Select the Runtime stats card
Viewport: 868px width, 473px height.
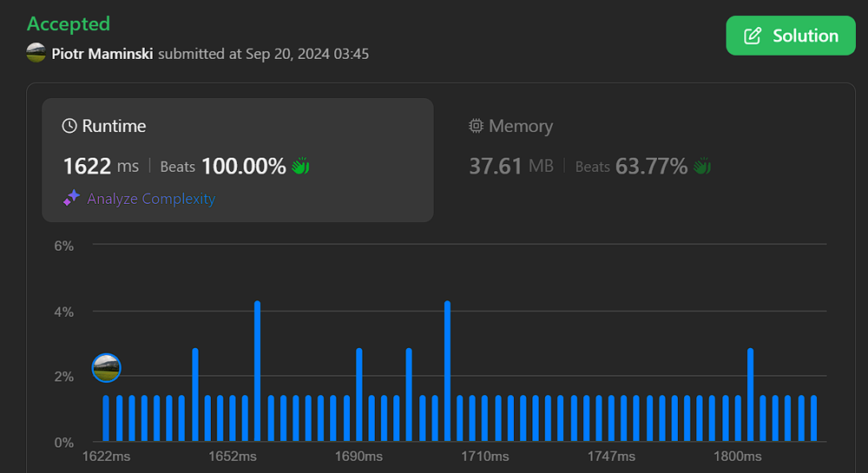click(237, 160)
